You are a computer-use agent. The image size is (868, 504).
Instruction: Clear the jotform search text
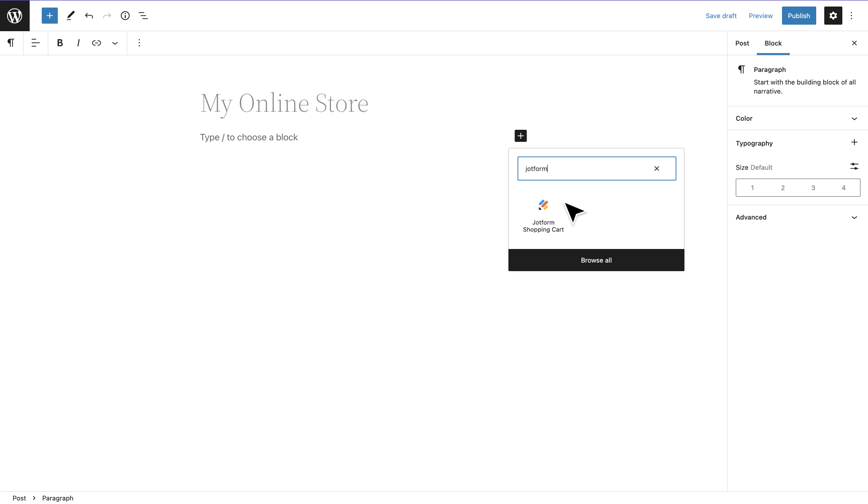coord(656,169)
